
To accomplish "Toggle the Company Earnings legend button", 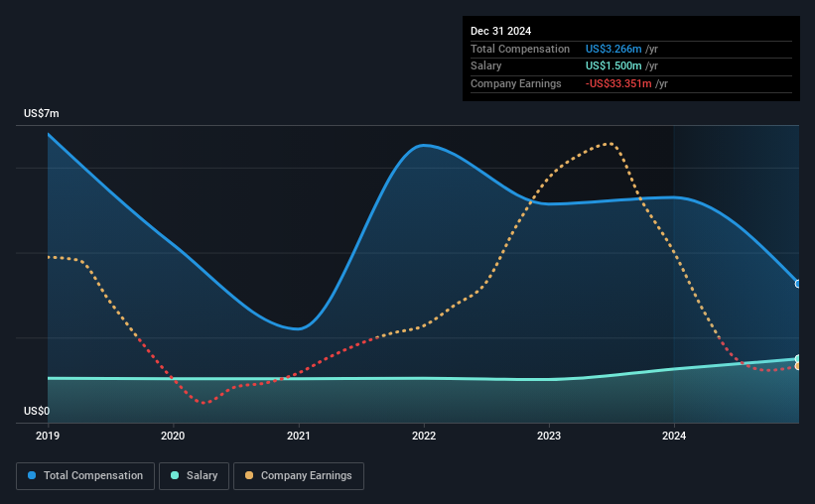I will pos(299,476).
